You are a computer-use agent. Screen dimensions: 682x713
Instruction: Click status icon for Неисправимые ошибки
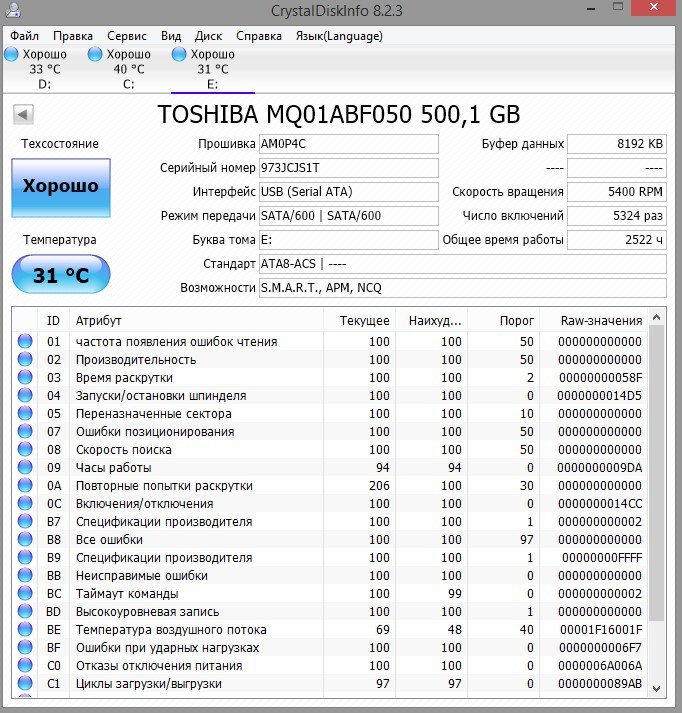click(25, 575)
